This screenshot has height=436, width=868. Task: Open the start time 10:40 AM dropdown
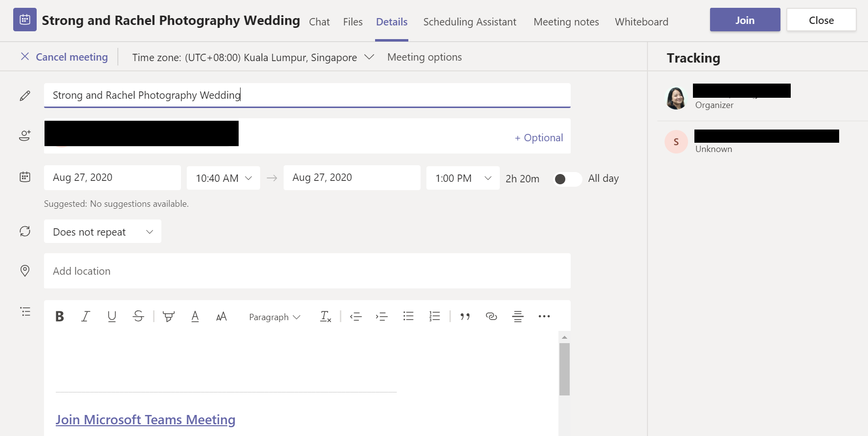click(x=223, y=178)
